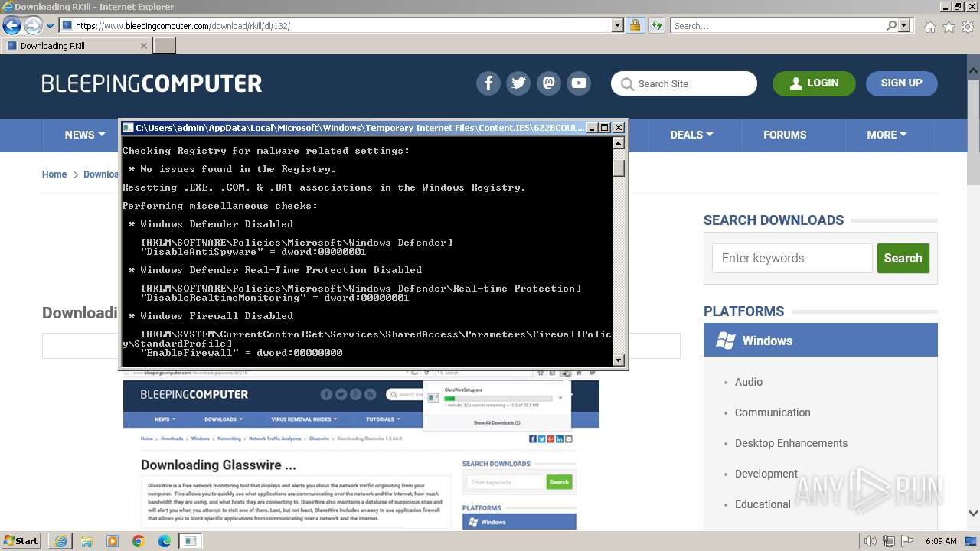
Task: Click the SIGN UP button
Action: point(901,83)
